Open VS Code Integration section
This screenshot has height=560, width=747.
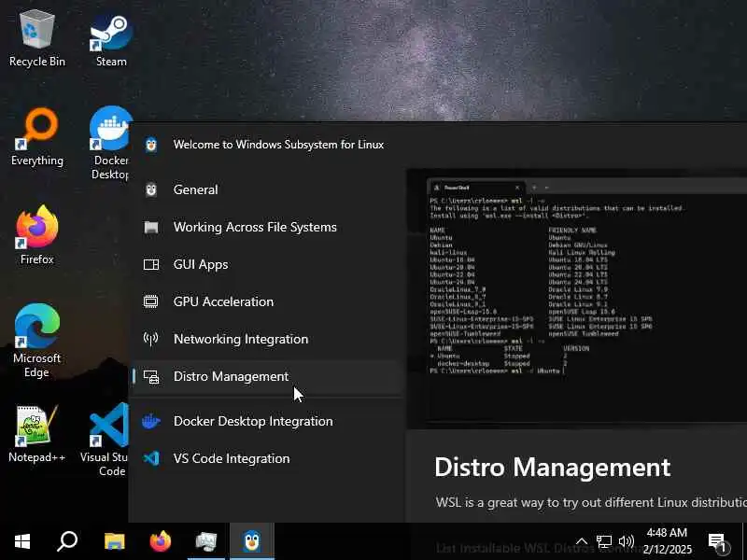pyautogui.click(x=267, y=458)
